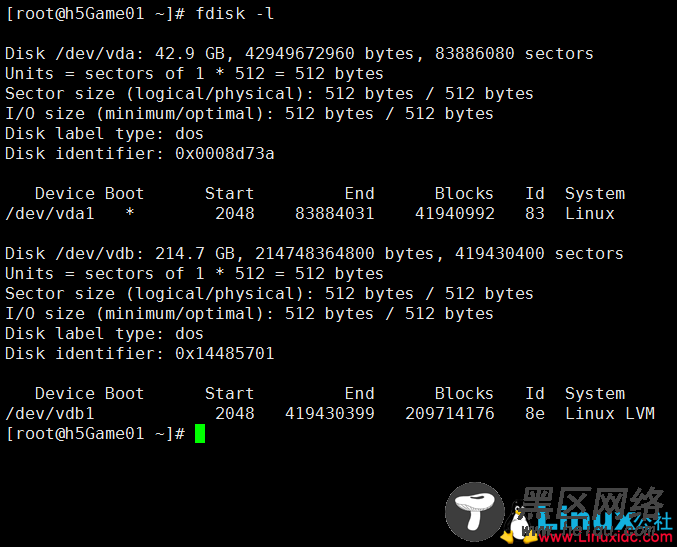This screenshot has height=547, width=677.
Task: Click the green terminal cursor block
Action: point(200,433)
